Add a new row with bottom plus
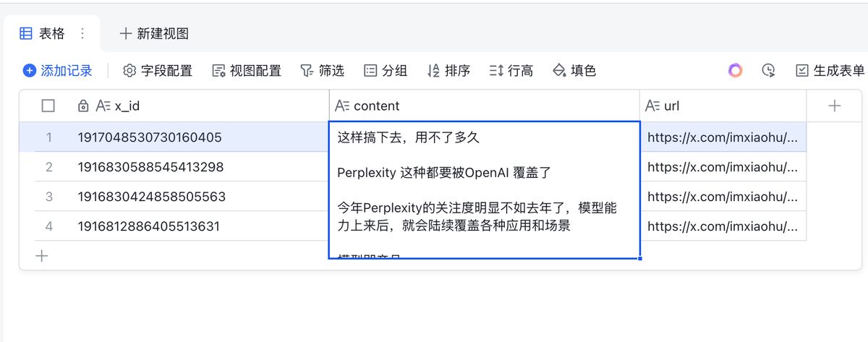The image size is (868, 342). click(x=42, y=255)
